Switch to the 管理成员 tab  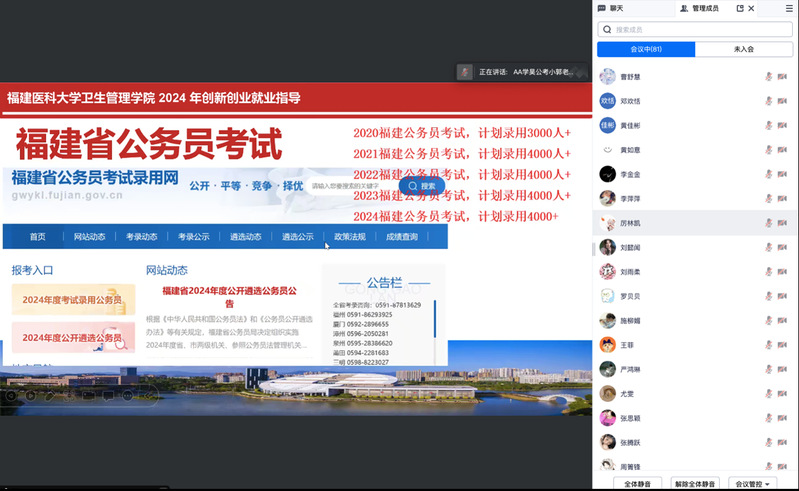pyautogui.click(x=699, y=8)
